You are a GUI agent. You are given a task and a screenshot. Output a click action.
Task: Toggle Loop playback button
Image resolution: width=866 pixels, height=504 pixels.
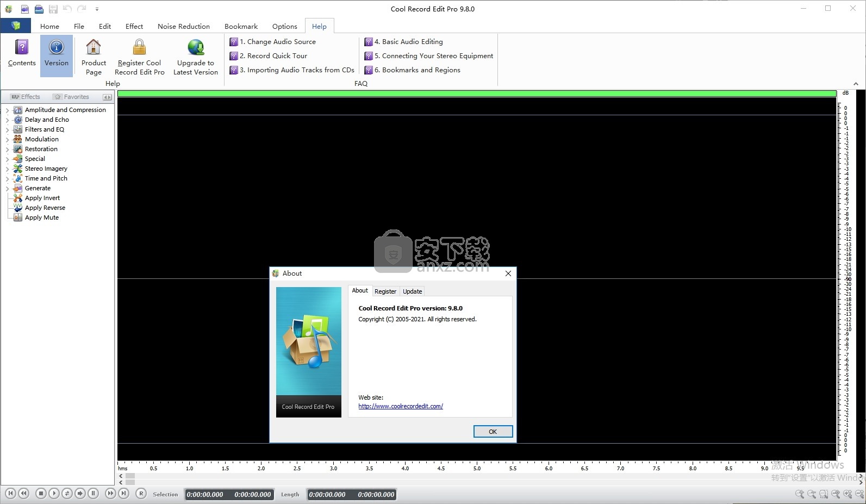[67, 493]
